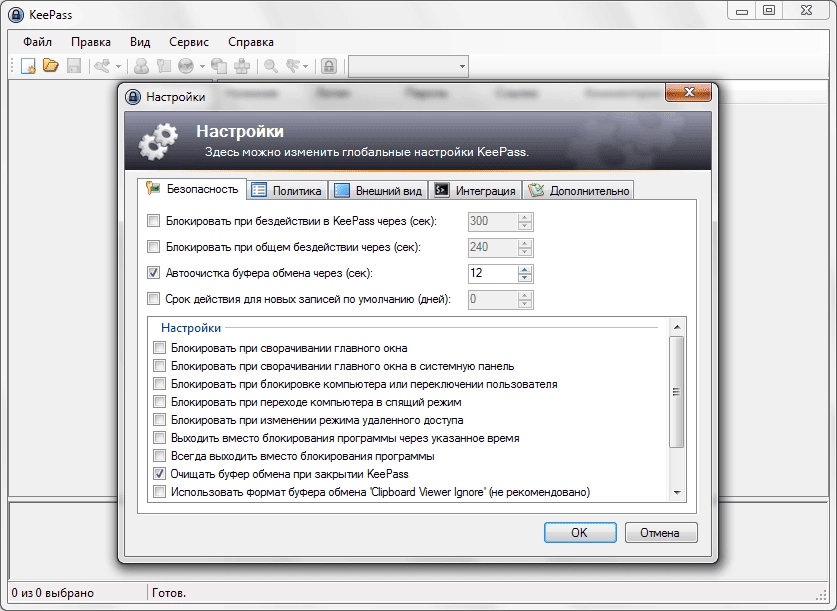Click the Open URL globe icon
This screenshot has height=611, width=837.
coord(186,66)
